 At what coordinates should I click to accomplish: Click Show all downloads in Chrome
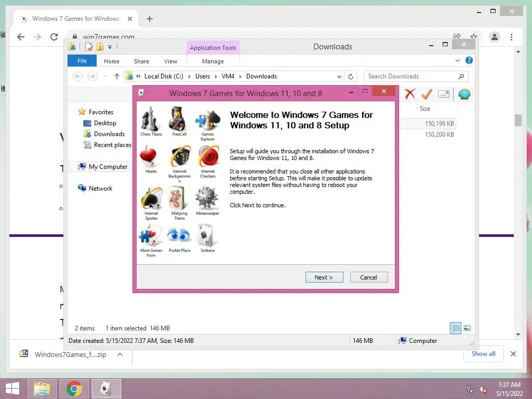click(x=484, y=353)
